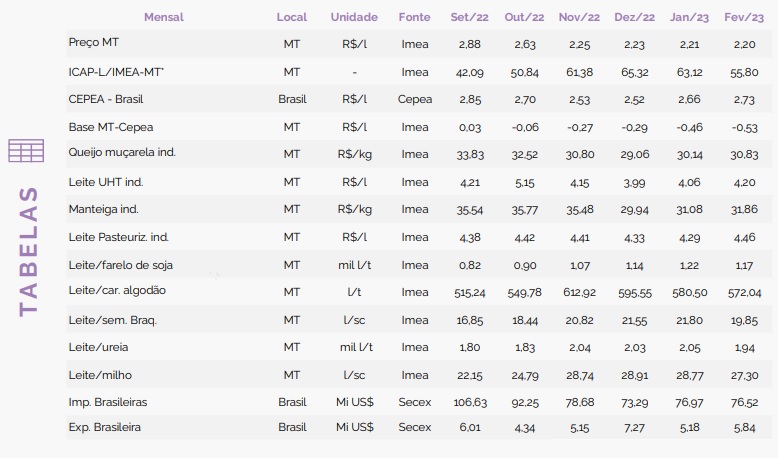
Task: Click the Secex cell in Exp. Brasileira row
Action: point(415,427)
